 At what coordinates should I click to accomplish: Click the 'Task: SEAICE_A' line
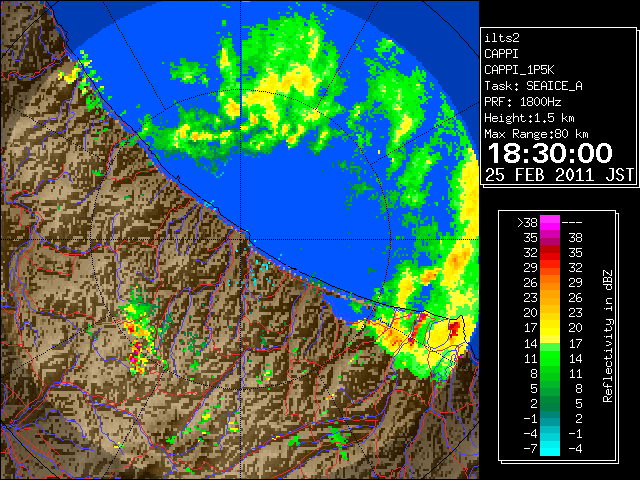tap(533, 86)
